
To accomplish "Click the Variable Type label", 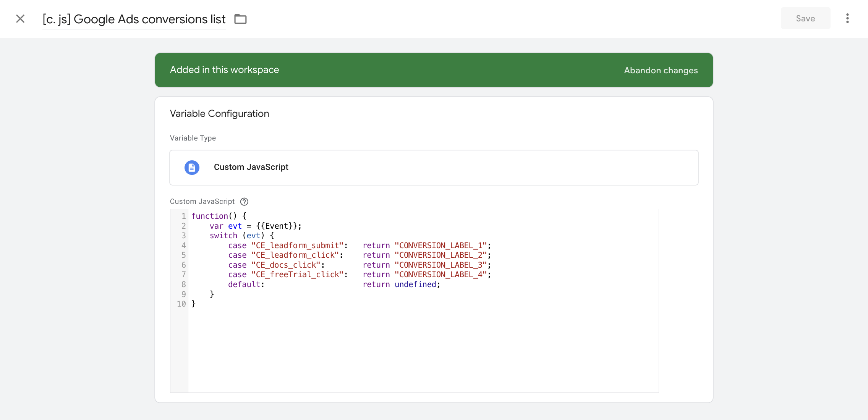I will [193, 138].
